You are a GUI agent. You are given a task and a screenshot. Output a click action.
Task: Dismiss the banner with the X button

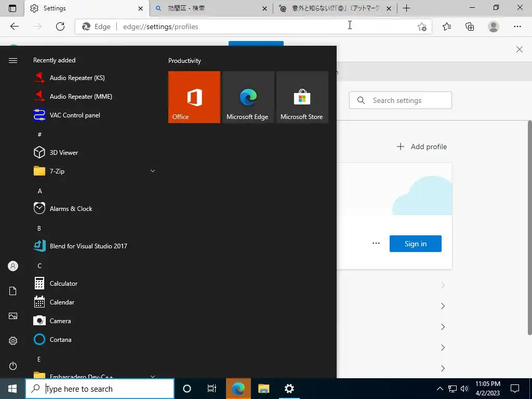click(x=519, y=49)
